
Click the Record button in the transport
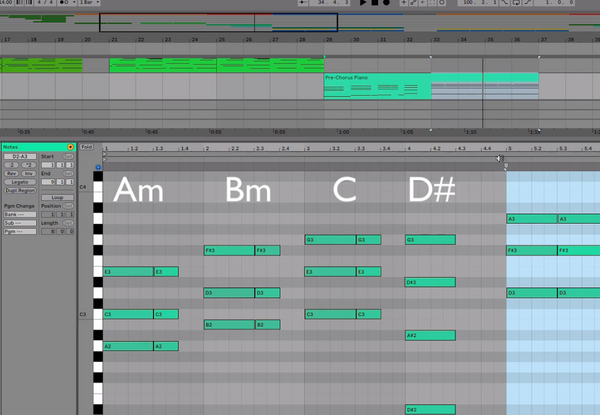coord(388,3)
